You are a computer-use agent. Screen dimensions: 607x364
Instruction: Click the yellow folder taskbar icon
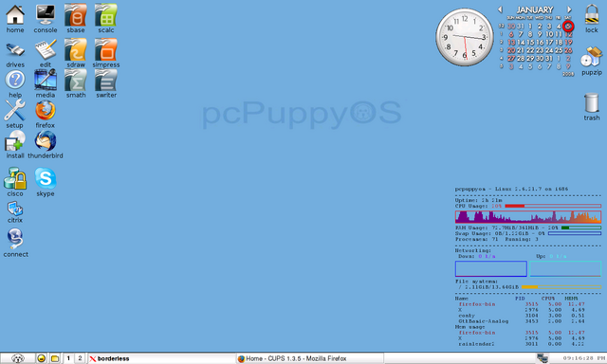55,358
